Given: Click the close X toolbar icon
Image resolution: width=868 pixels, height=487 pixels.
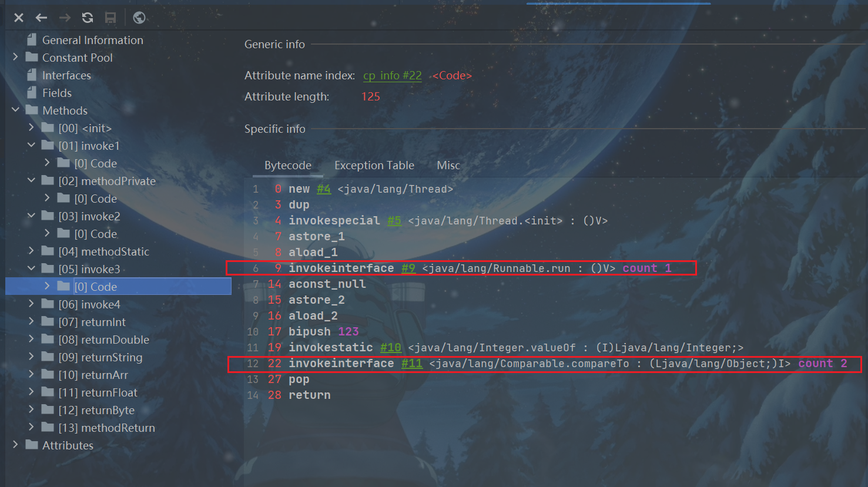Looking at the screenshot, I should click(x=19, y=18).
